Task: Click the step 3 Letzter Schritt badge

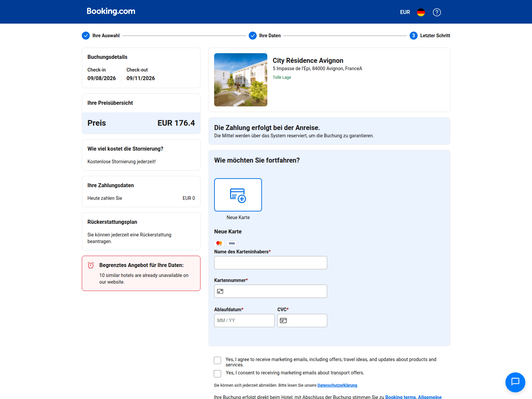Action: pyautogui.click(x=414, y=36)
